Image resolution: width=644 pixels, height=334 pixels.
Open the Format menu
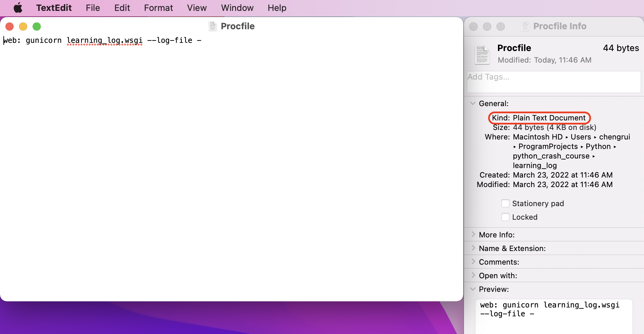click(158, 8)
